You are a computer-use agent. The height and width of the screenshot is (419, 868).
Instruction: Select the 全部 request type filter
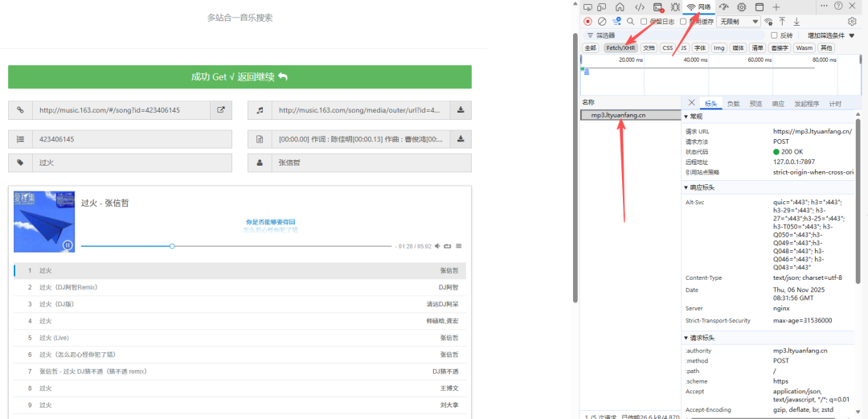point(592,48)
